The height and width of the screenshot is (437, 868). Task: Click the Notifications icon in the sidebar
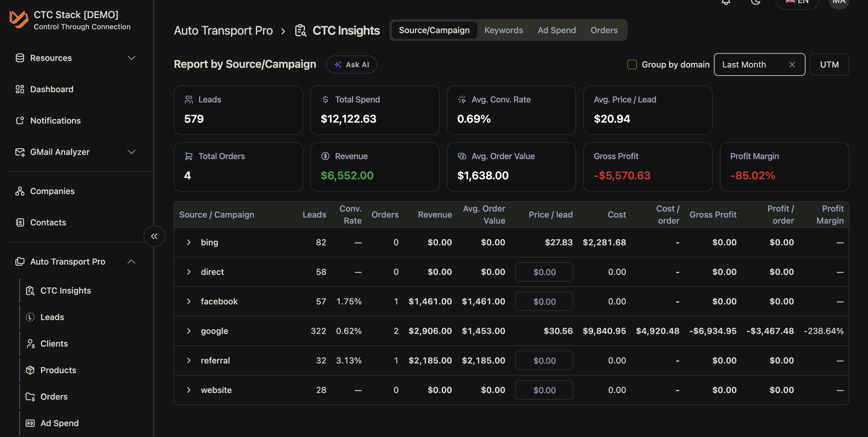point(55,121)
